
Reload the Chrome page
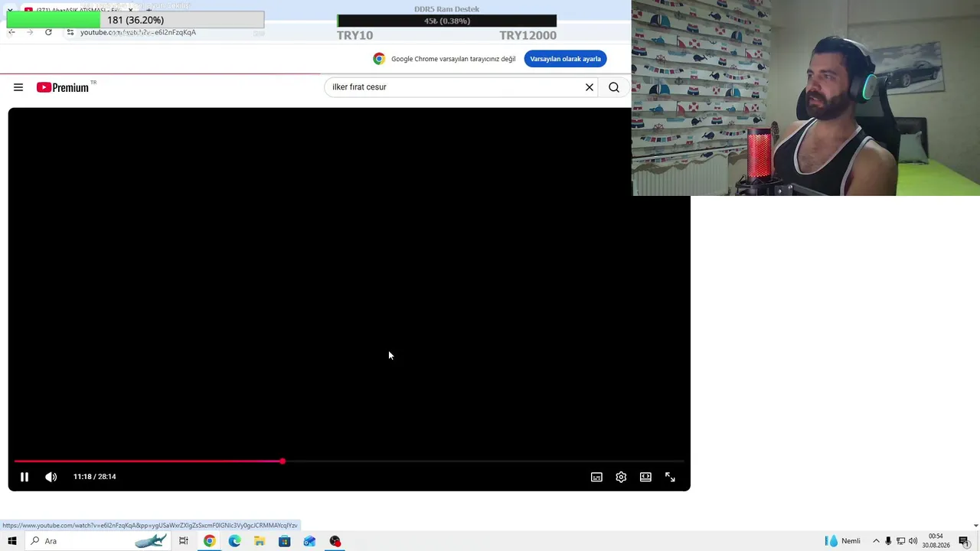coord(48,32)
